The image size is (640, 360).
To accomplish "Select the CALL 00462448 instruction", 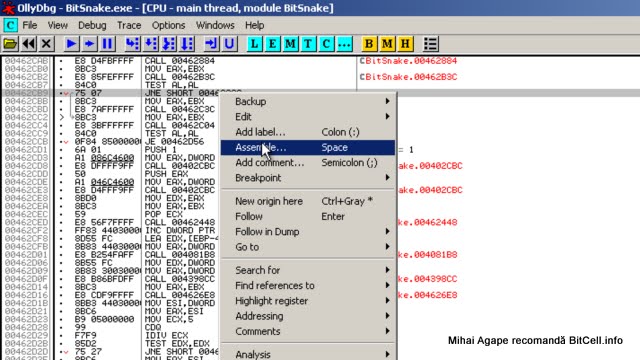I will (x=180, y=222).
